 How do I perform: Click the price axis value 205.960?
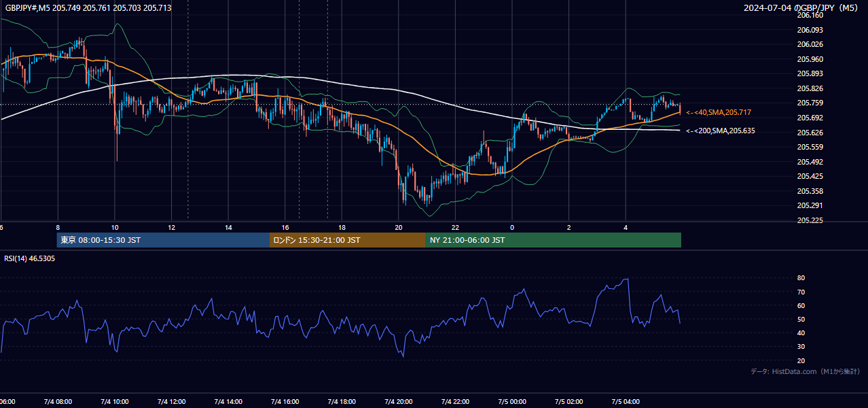click(x=810, y=59)
